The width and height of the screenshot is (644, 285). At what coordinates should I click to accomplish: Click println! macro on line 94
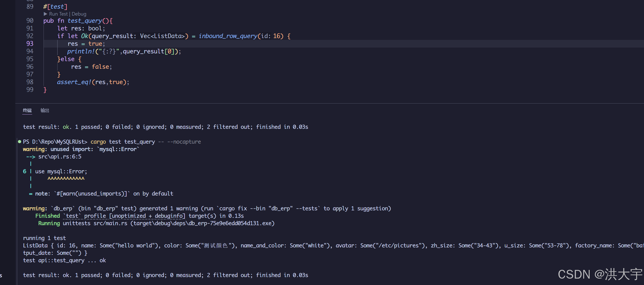[x=81, y=51]
